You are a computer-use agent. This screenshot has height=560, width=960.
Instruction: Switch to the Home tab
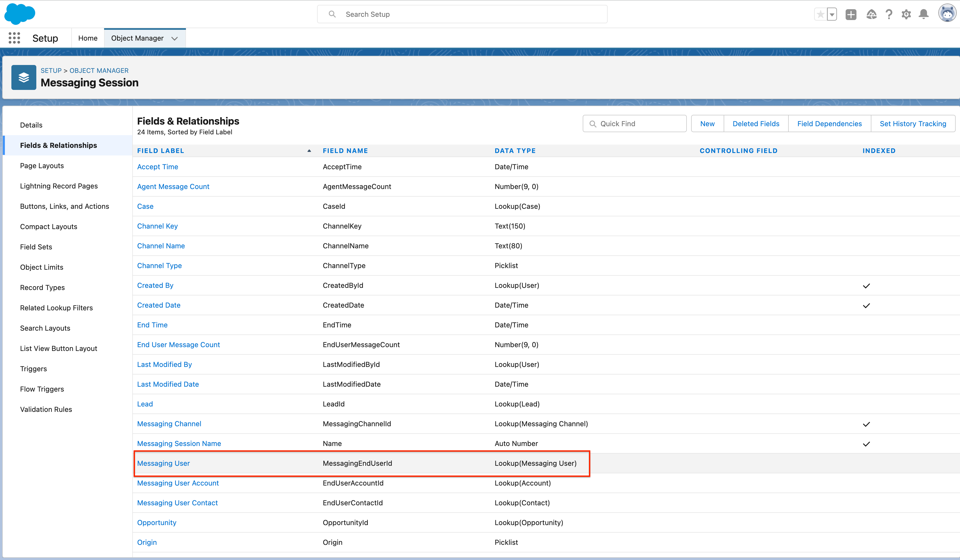pyautogui.click(x=88, y=38)
